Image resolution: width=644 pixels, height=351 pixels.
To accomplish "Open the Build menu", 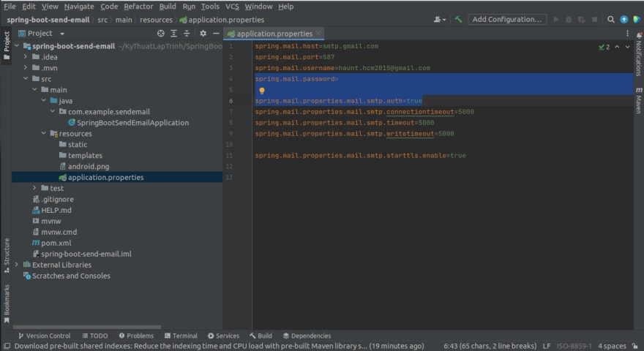I will point(168,7).
